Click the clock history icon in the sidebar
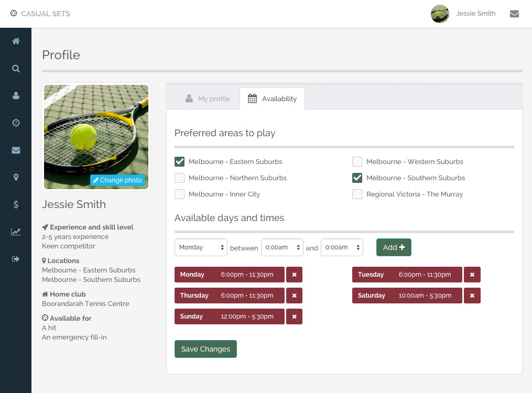532x393 pixels. [16, 123]
